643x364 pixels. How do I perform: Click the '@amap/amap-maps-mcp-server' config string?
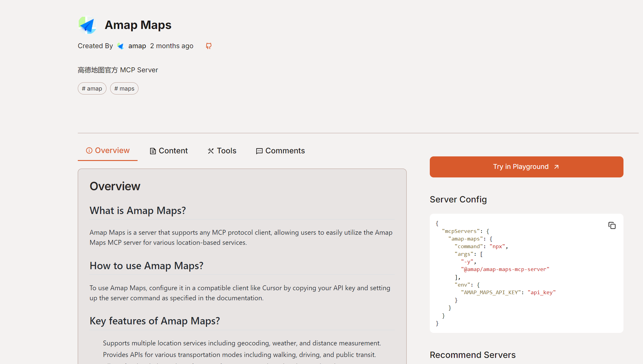(x=505, y=269)
